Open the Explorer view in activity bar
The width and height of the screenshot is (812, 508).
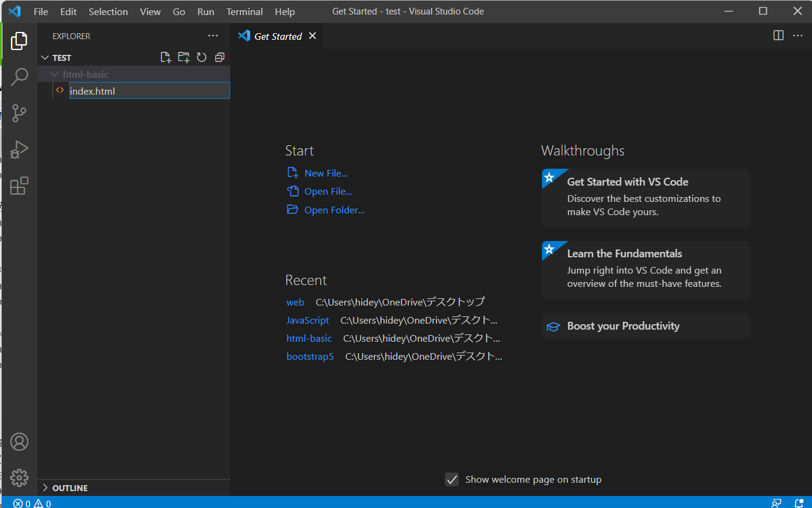coord(19,41)
